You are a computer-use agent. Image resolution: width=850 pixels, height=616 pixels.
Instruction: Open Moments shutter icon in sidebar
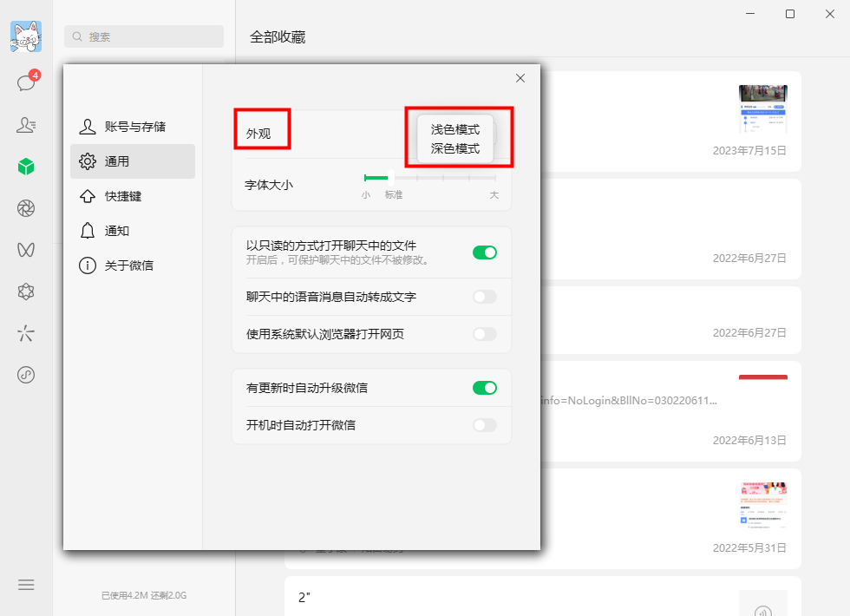pyautogui.click(x=26, y=208)
